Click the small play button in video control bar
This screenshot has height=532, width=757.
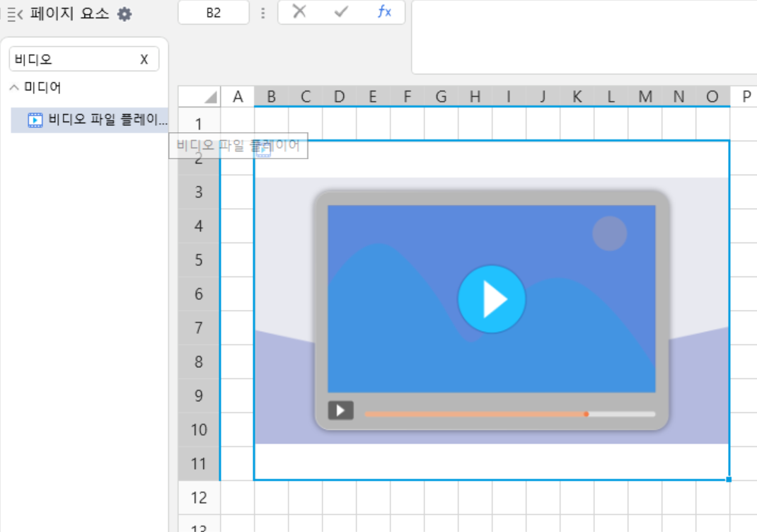pyautogui.click(x=341, y=410)
